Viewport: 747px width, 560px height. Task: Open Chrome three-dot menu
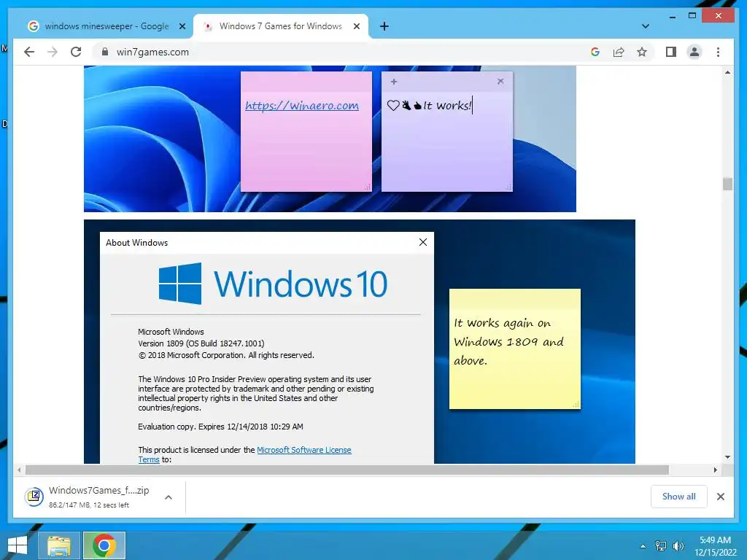pyautogui.click(x=718, y=52)
